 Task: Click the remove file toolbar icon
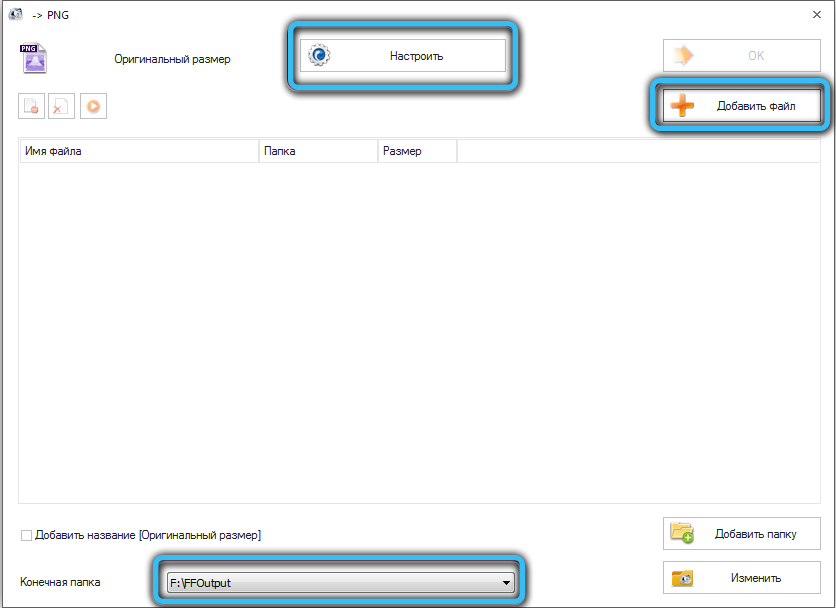point(31,106)
